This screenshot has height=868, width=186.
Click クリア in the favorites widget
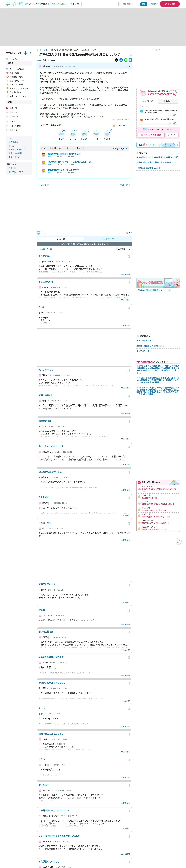pos(144,106)
